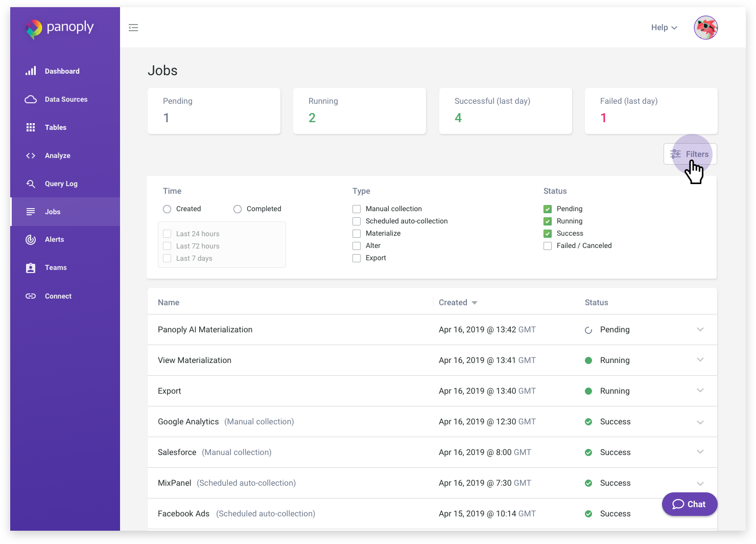Viewport: 756px width, 544px height.
Task: Click the Facebook Ads job name
Action: tap(184, 514)
